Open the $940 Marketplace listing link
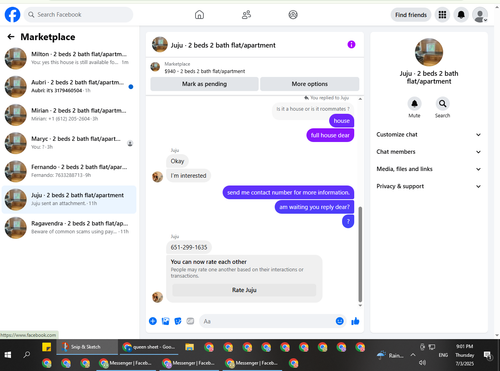This screenshot has width=500, height=371. [x=205, y=71]
